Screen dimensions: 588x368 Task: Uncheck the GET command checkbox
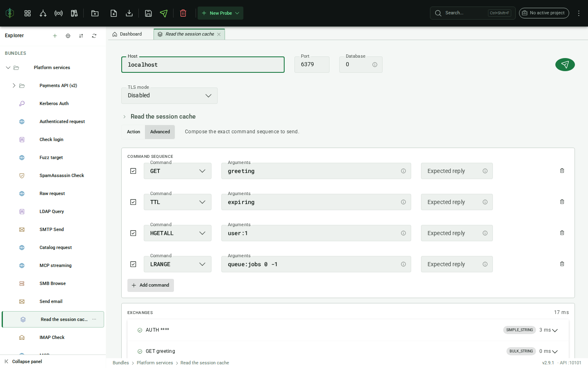click(133, 171)
